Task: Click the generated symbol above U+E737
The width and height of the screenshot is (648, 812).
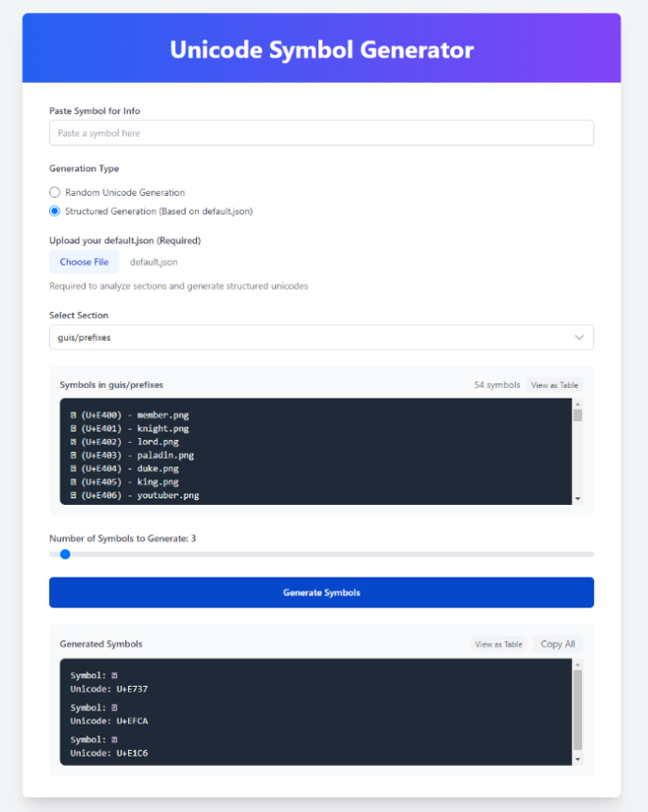Action: pyautogui.click(x=114, y=675)
